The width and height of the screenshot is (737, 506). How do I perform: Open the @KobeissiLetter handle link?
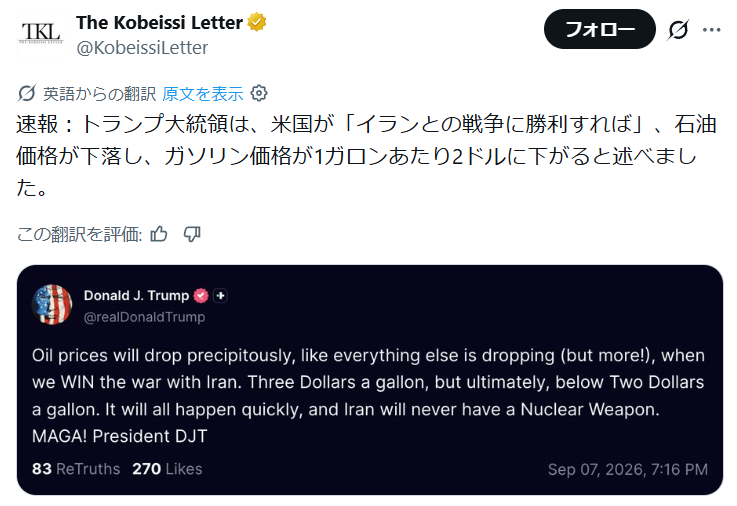point(142,47)
